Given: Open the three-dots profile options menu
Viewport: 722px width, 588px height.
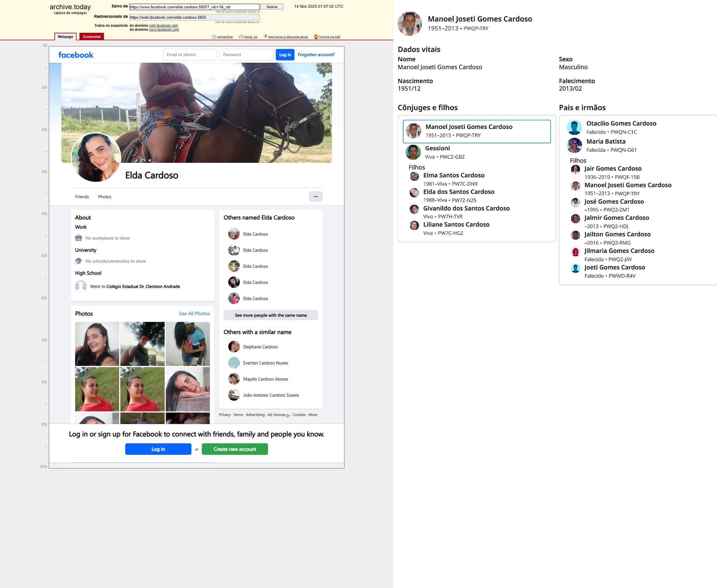Looking at the screenshot, I should pos(316,197).
